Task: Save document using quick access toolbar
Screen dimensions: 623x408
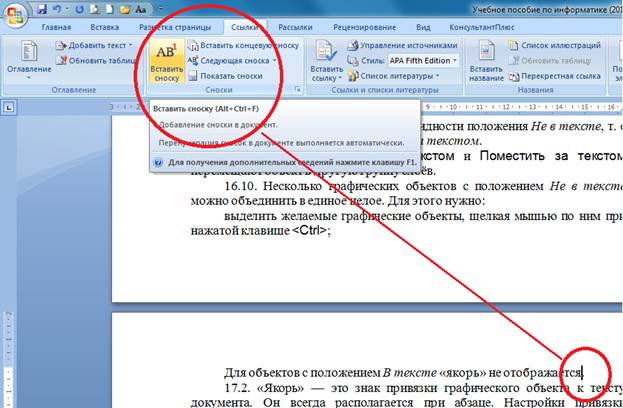Action: pyautogui.click(x=42, y=8)
